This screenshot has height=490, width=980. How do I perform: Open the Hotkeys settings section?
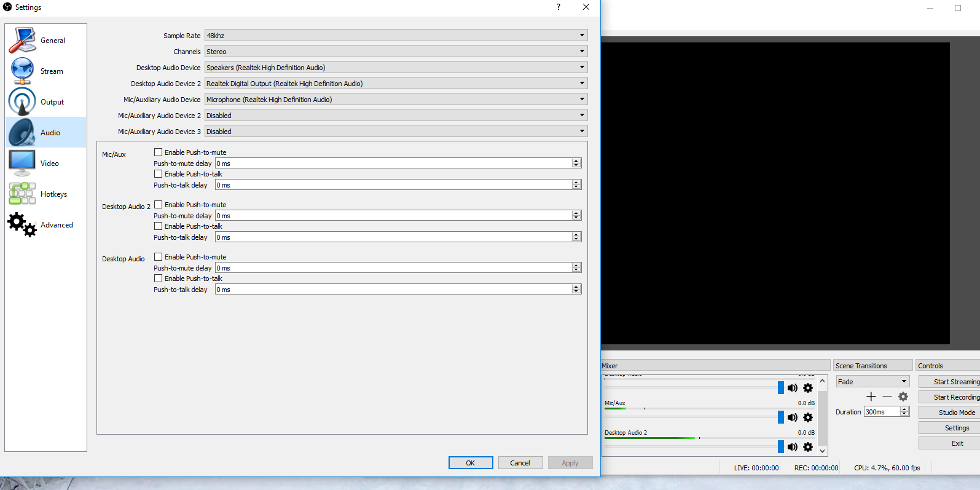46,194
